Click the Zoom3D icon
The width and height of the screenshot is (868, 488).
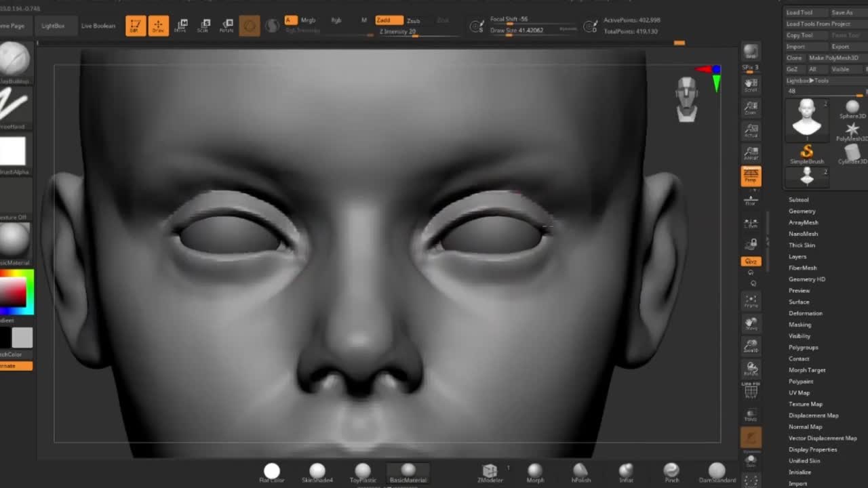751,346
